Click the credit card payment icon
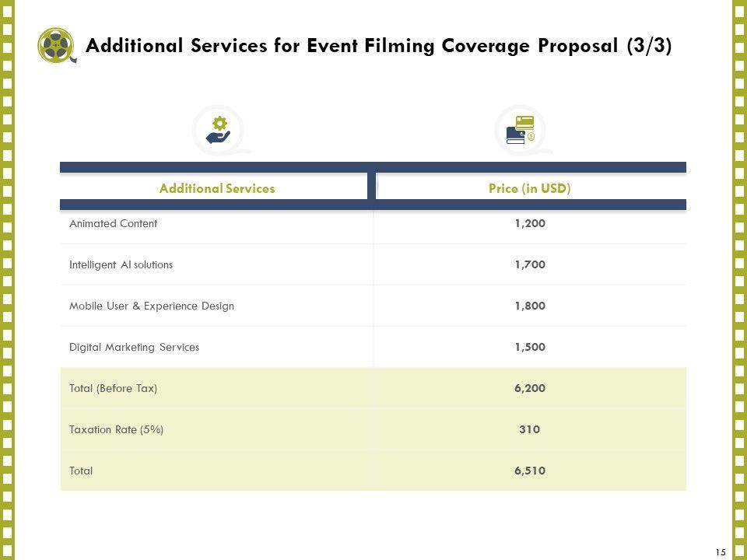 coord(520,131)
